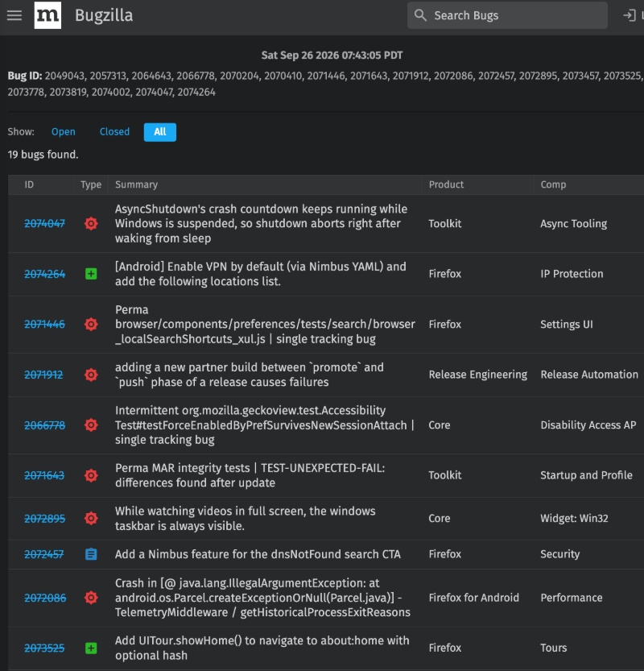
Task: Click the Async Tooling component cell
Action: [573, 223]
